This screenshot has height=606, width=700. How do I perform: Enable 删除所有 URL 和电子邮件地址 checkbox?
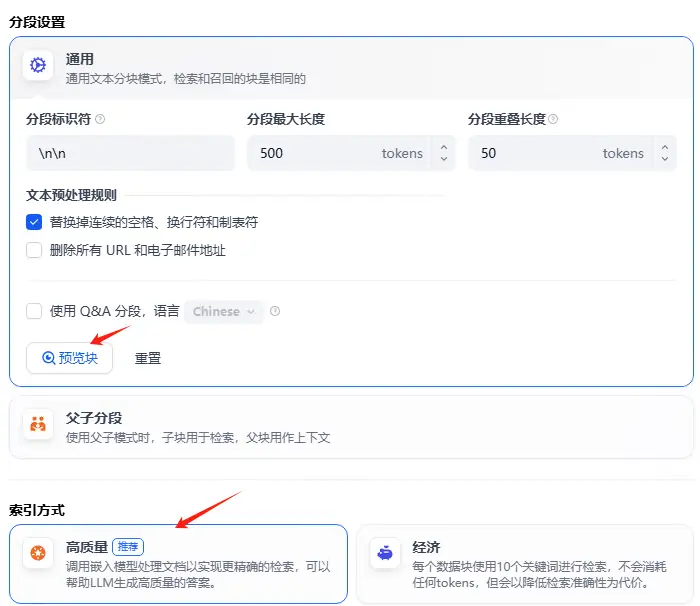tap(34, 250)
